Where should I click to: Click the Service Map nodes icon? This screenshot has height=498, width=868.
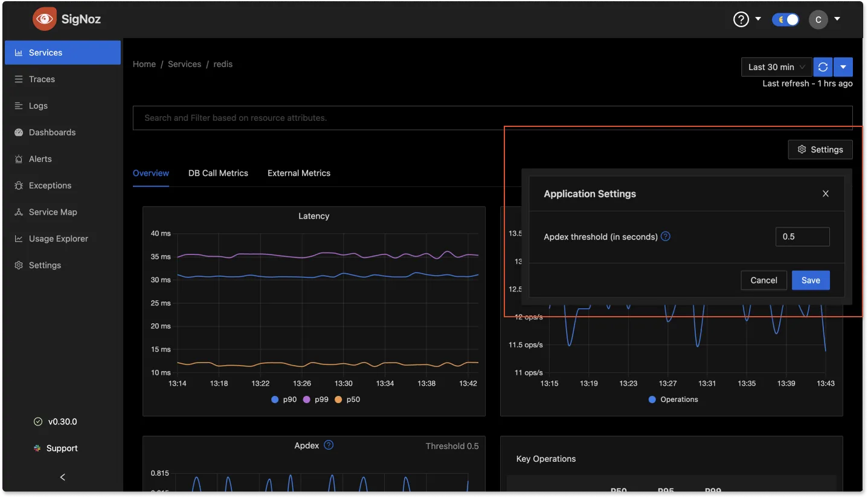pyautogui.click(x=19, y=212)
